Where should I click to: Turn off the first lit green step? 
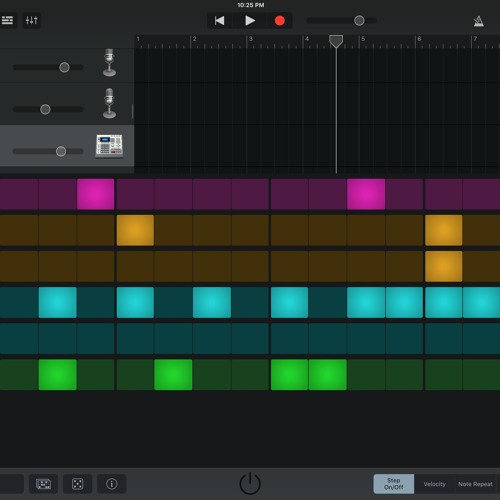click(58, 375)
